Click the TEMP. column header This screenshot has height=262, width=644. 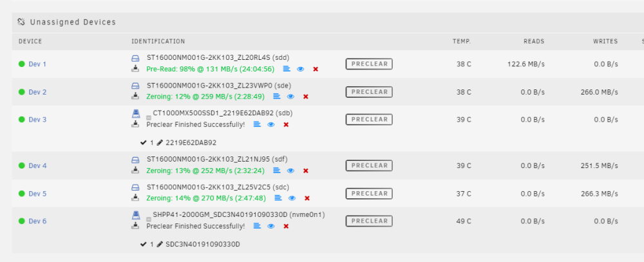click(462, 41)
